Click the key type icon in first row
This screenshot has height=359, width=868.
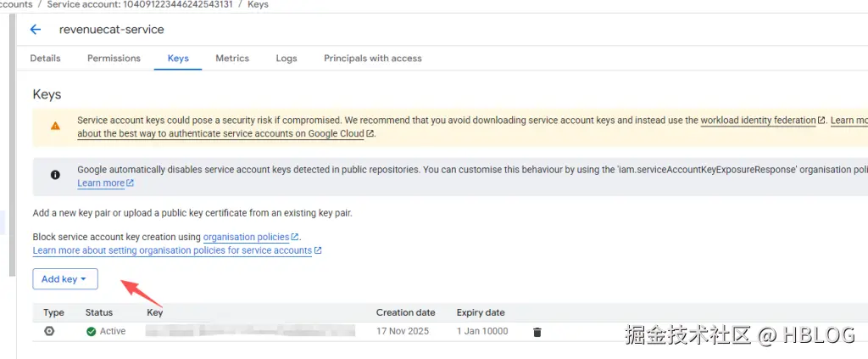(x=49, y=331)
